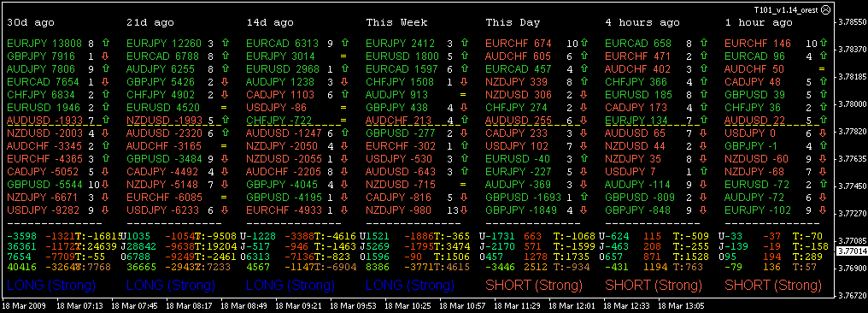The height and width of the screenshot is (313, 868).
Task: Click the down arrow beside NZDUSD 306
Action: 584,95
